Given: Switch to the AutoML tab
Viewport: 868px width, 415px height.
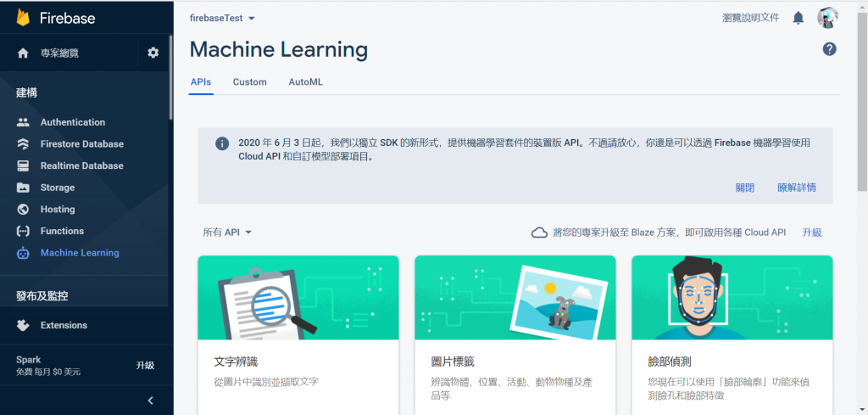Looking at the screenshot, I should (x=305, y=82).
